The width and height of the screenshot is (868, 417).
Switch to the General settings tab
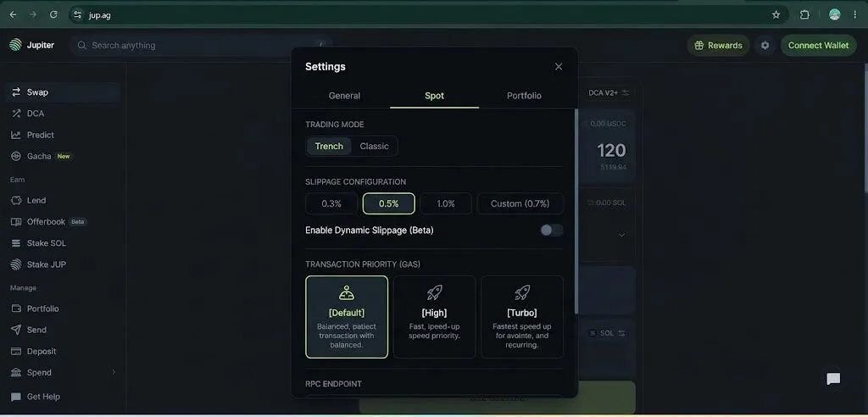[x=344, y=95]
